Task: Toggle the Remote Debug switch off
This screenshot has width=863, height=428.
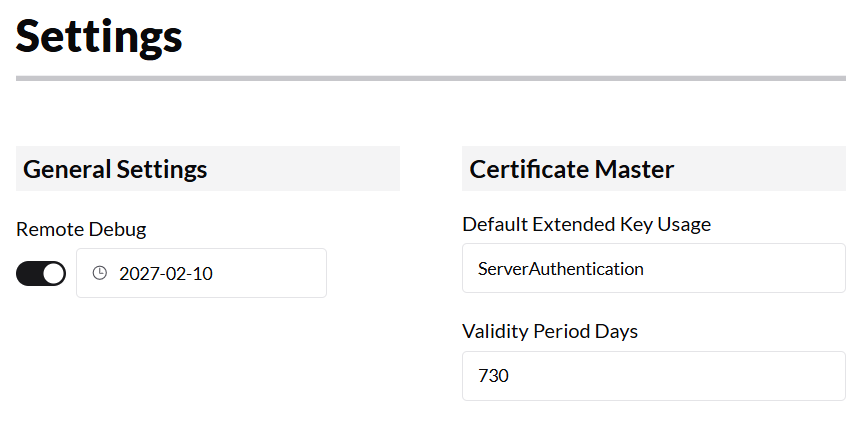Action: click(x=41, y=273)
